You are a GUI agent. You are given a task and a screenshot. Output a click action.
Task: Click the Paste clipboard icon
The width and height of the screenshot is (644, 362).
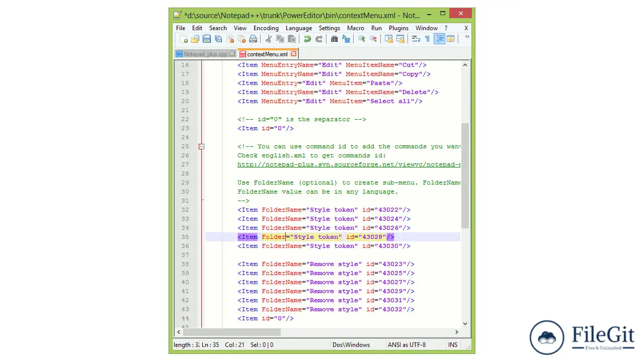[292, 39]
